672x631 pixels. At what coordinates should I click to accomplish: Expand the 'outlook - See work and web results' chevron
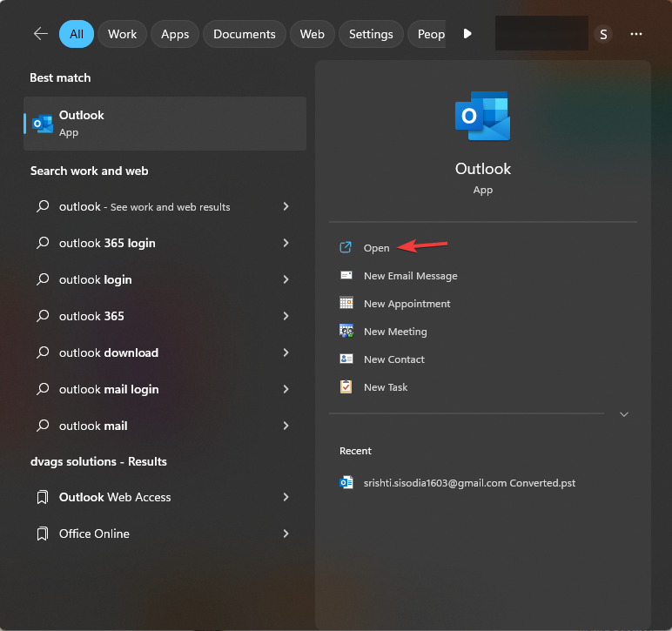pos(286,206)
